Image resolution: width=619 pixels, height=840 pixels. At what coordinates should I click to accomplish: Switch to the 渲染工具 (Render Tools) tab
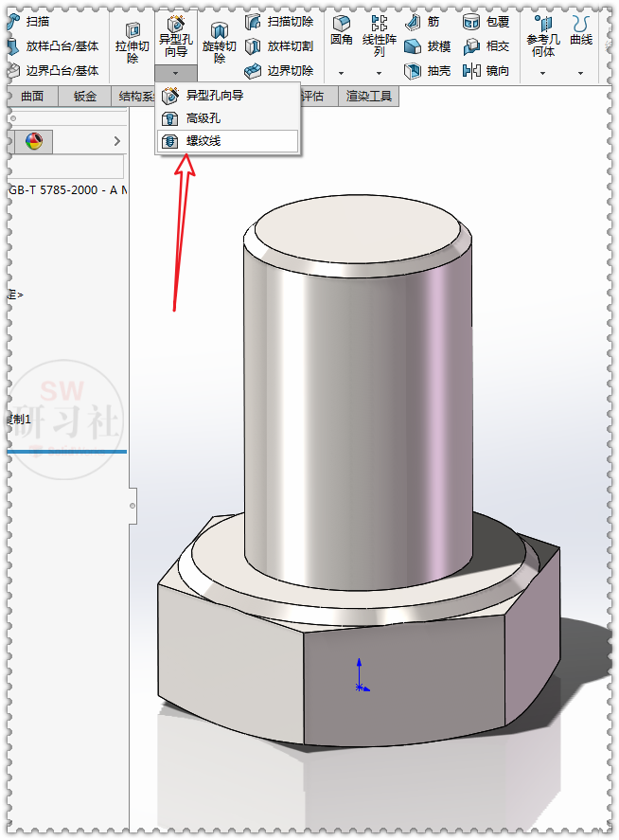coord(368,96)
